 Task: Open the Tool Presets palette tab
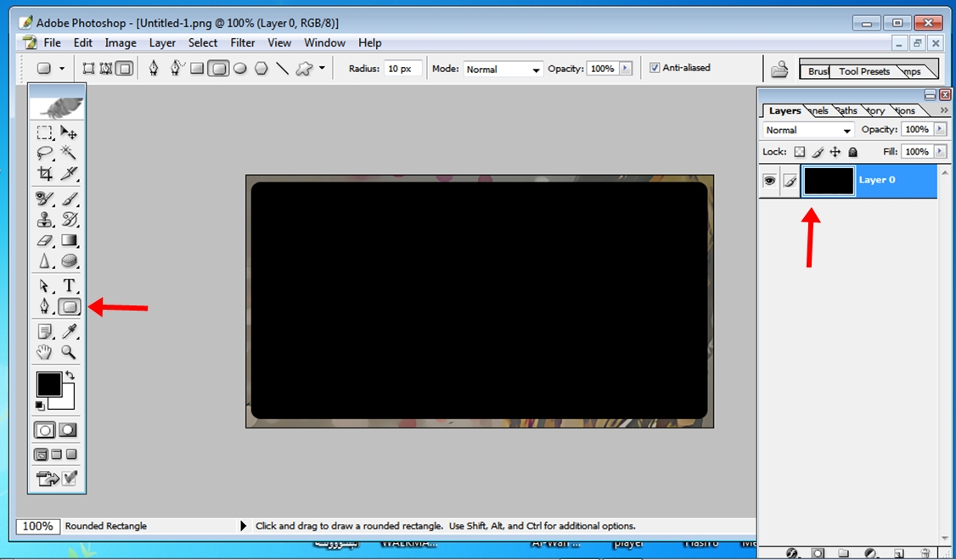click(863, 71)
